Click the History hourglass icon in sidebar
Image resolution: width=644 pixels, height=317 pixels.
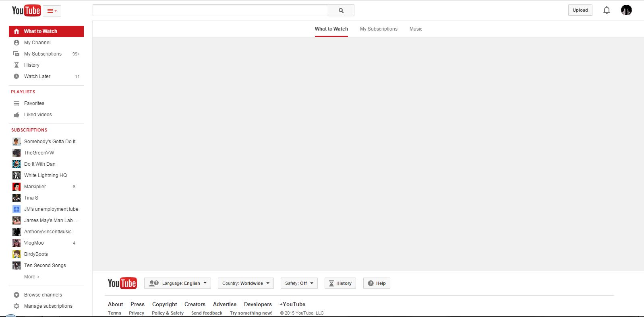[17, 65]
